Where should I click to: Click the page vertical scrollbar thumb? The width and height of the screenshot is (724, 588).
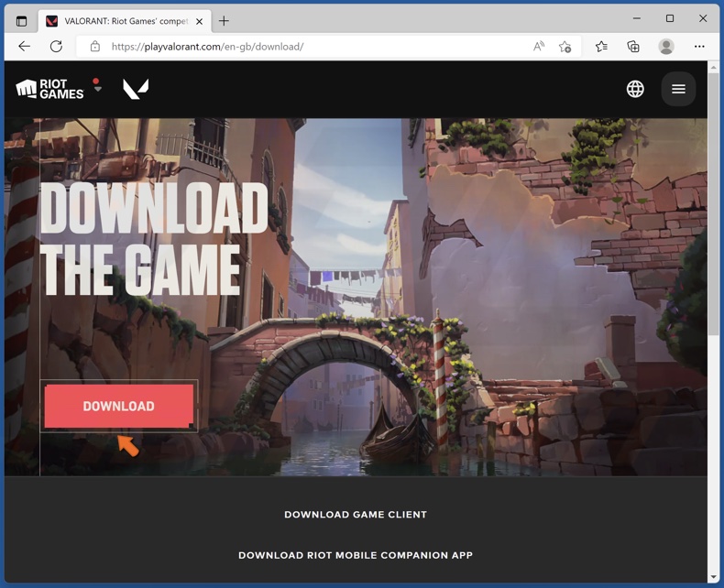coord(713,203)
